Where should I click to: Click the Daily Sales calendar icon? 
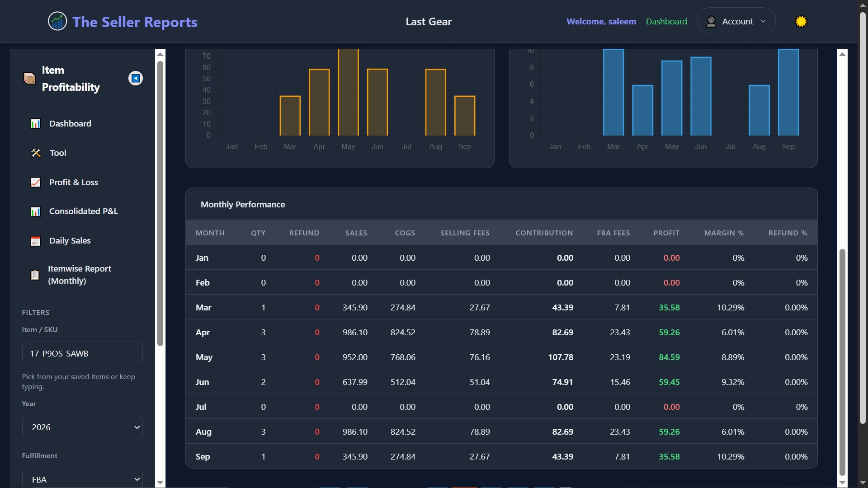coord(36,241)
